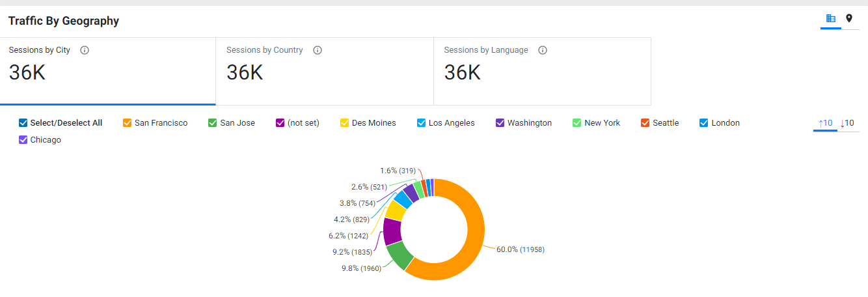Select the Sessions by Language tab

tap(542, 71)
